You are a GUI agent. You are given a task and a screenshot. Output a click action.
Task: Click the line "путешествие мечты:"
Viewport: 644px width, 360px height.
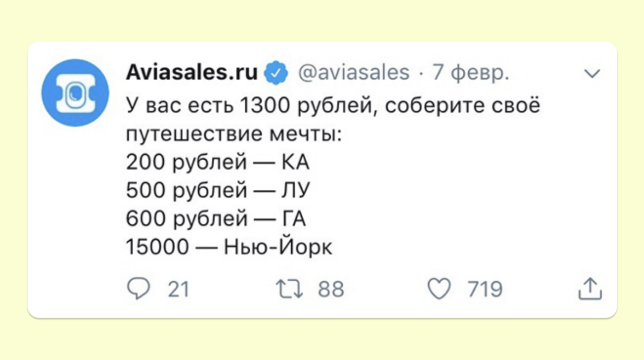tap(234, 134)
